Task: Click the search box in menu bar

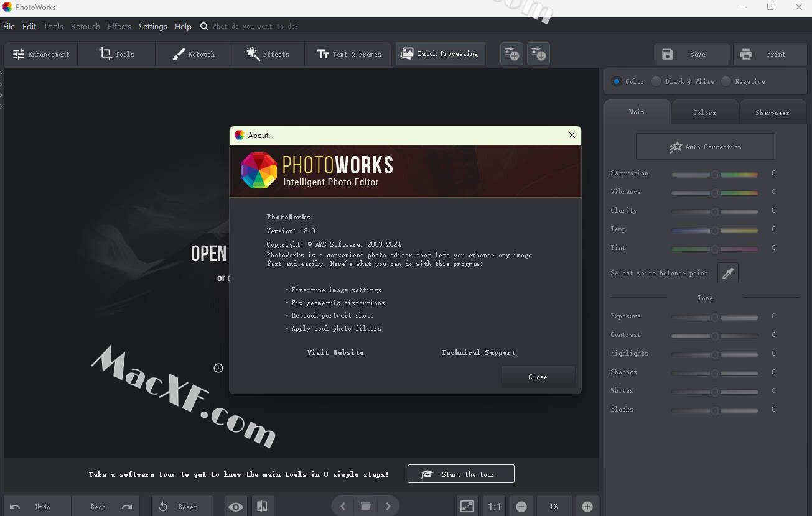Action: [255, 26]
